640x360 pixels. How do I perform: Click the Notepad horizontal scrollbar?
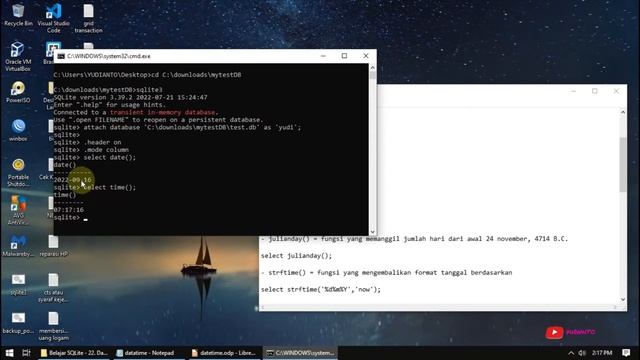click(439, 307)
